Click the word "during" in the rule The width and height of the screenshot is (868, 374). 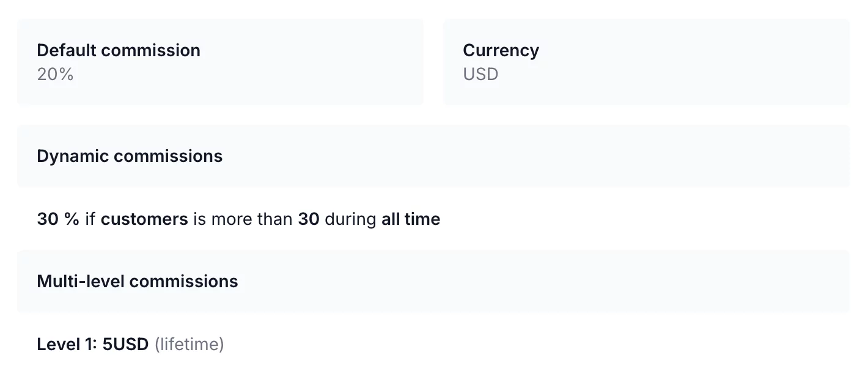tap(350, 219)
